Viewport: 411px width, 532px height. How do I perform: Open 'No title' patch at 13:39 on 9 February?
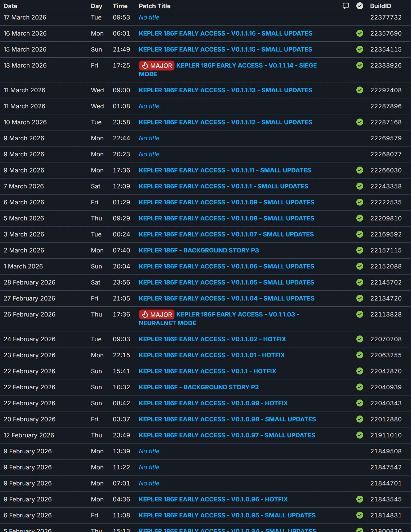coord(149,451)
